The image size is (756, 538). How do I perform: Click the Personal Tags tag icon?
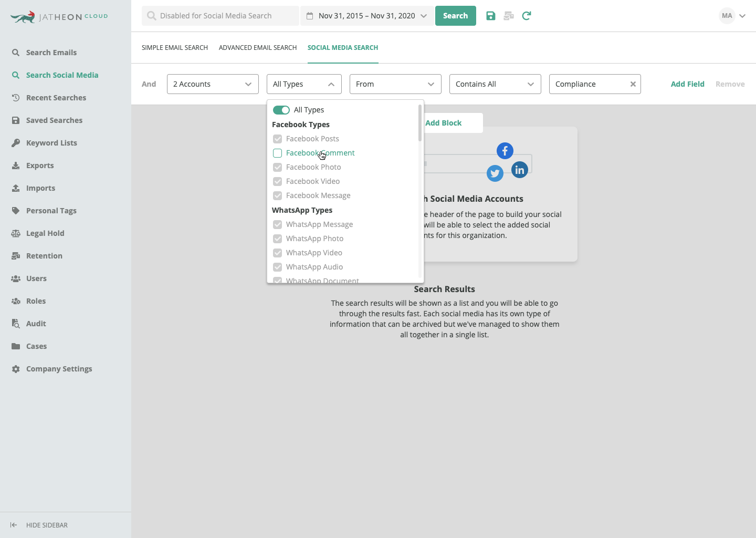pyautogui.click(x=16, y=211)
